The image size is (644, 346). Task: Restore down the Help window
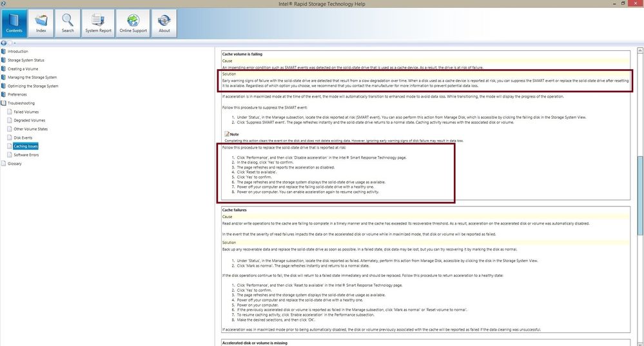623,3
